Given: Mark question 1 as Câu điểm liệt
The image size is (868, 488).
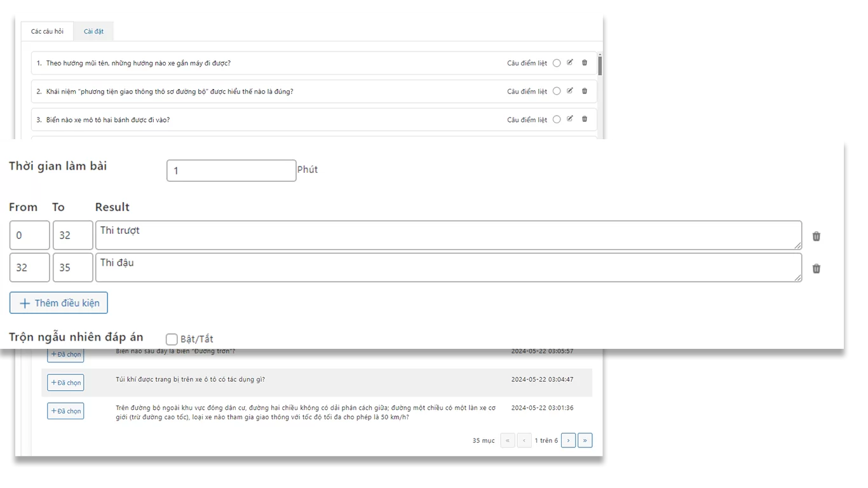Looking at the screenshot, I should point(557,63).
